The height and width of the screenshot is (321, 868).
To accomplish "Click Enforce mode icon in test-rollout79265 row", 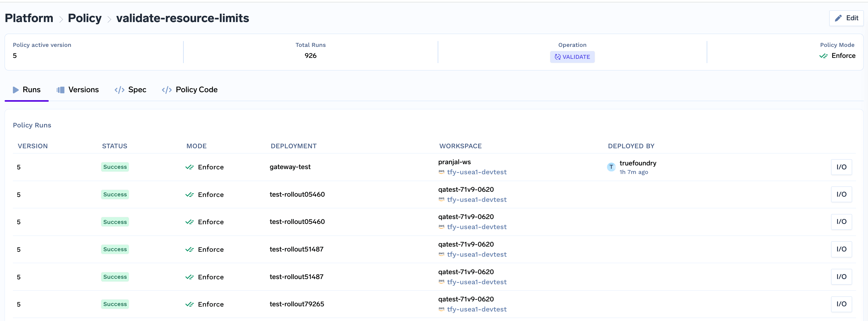I will click(x=189, y=304).
